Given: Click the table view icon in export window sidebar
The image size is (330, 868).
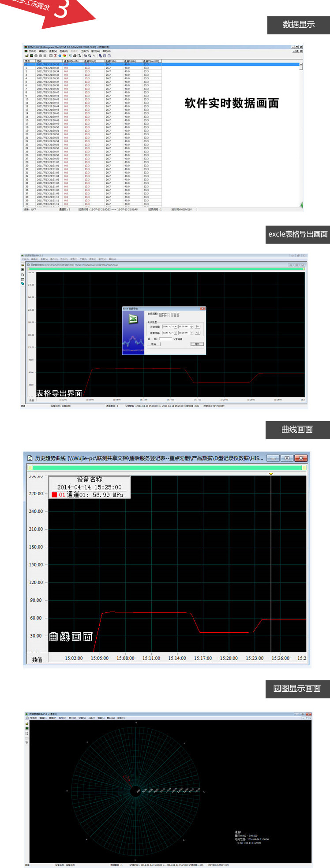Looking at the screenshot, I should pos(22,279).
